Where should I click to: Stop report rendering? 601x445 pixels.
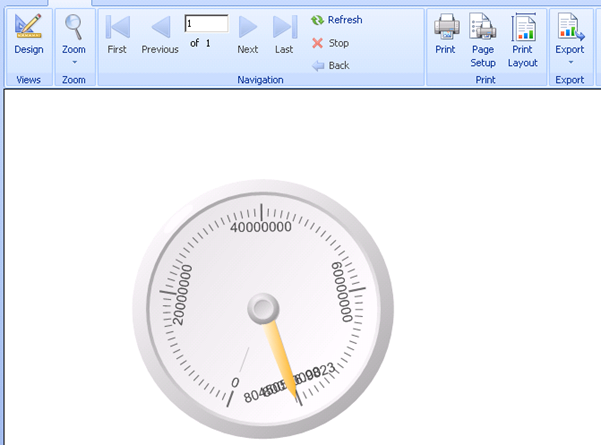click(330, 43)
